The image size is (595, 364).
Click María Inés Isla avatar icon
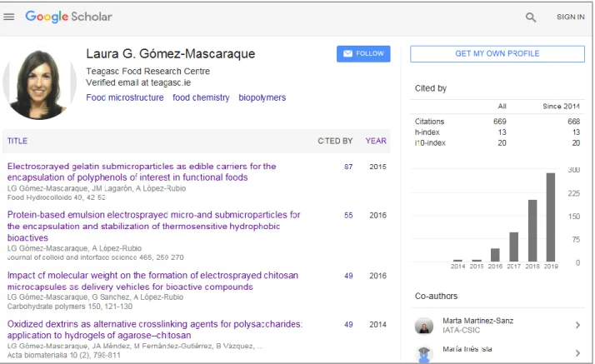coord(424,354)
